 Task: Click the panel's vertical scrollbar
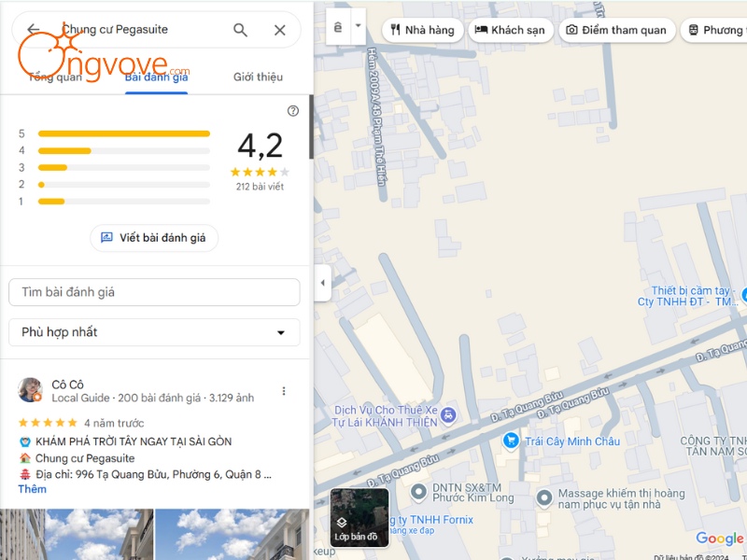[312, 127]
